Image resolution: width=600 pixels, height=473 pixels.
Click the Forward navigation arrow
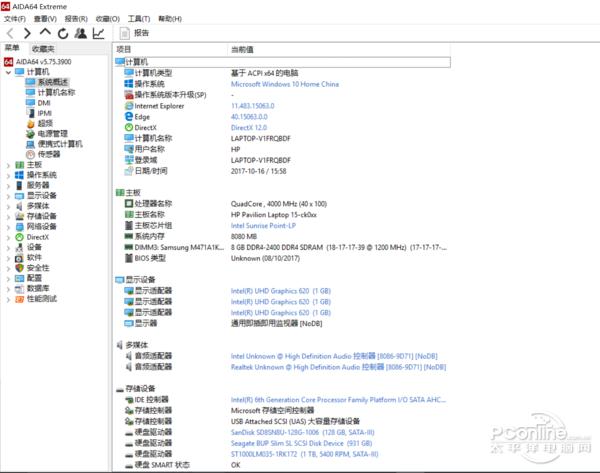(x=27, y=34)
